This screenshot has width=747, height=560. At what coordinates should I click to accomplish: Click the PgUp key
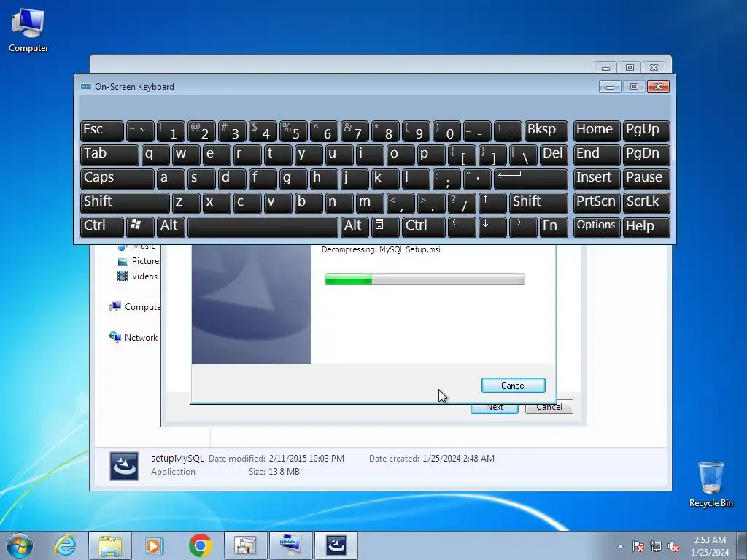point(646,131)
